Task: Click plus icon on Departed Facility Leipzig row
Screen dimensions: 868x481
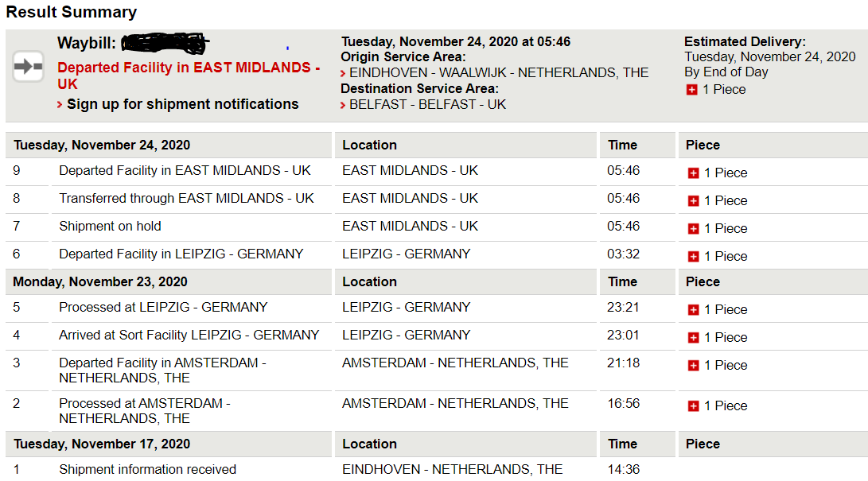Action: 693,257
